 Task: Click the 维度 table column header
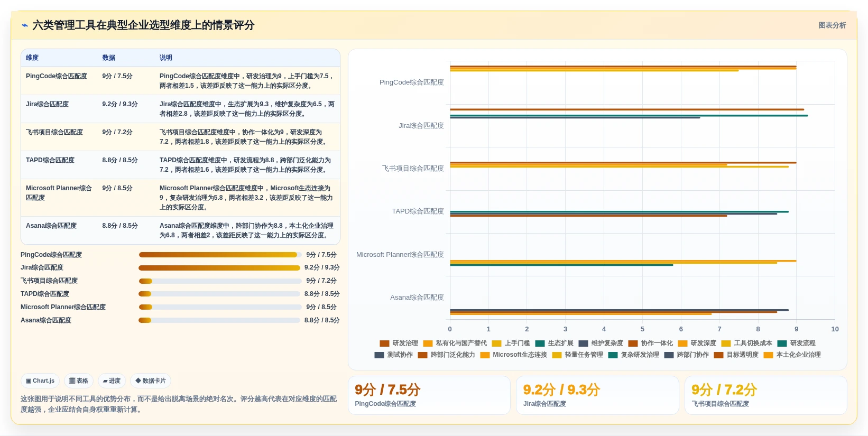[32, 58]
